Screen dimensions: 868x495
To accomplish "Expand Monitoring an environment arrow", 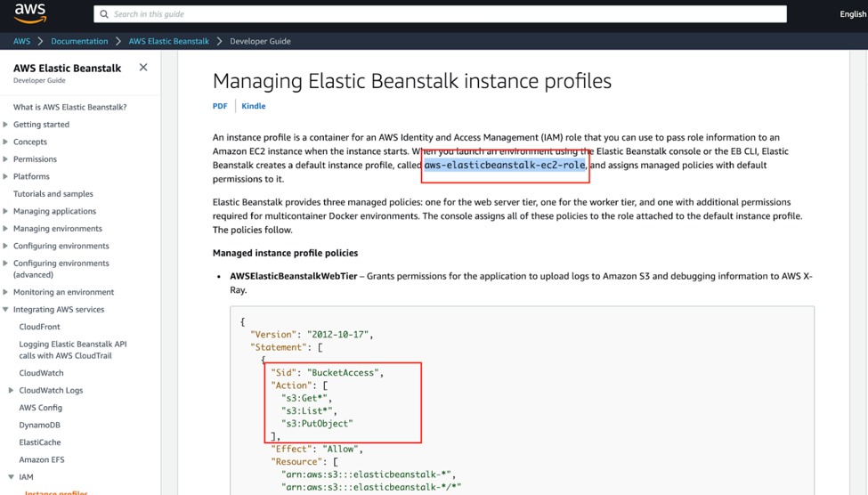I will click(x=5, y=292).
